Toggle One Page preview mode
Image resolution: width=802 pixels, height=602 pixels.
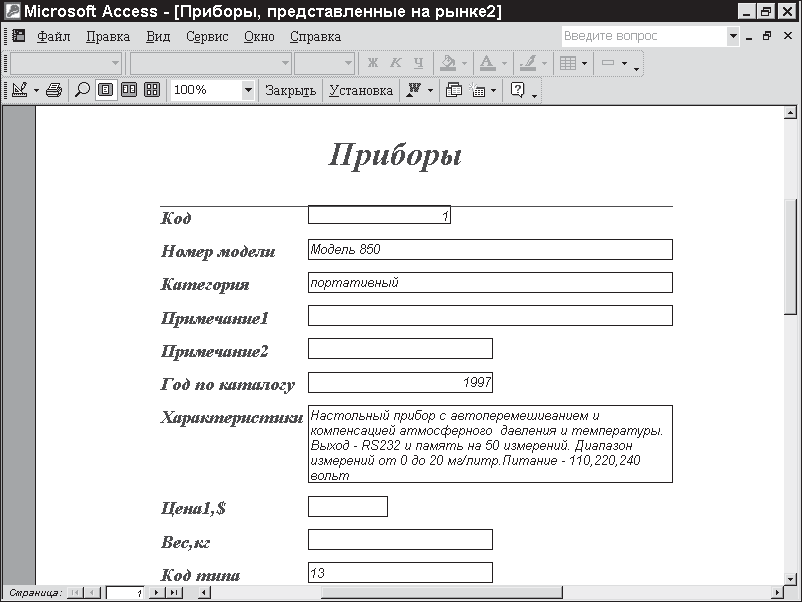click(x=105, y=90)
